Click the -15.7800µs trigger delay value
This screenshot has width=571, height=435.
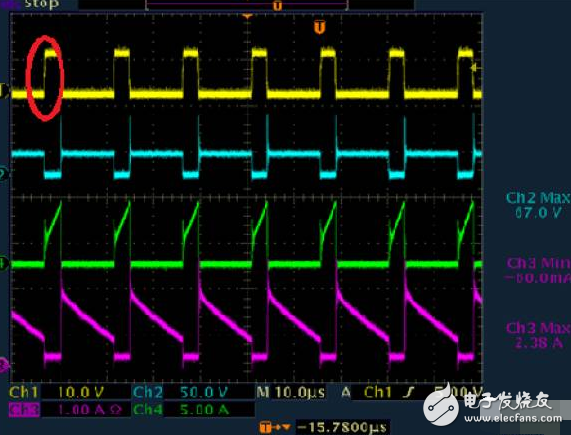point(342,427)
